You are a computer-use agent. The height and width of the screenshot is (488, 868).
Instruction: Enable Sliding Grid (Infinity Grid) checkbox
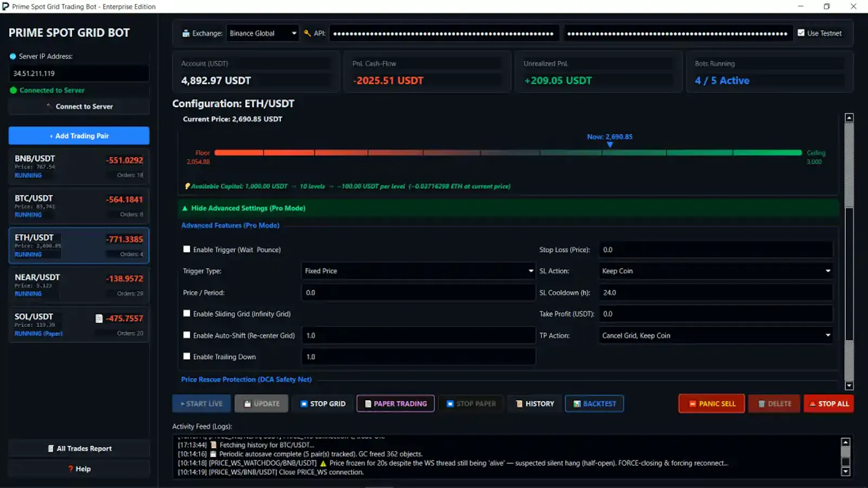tap(187, 313)
